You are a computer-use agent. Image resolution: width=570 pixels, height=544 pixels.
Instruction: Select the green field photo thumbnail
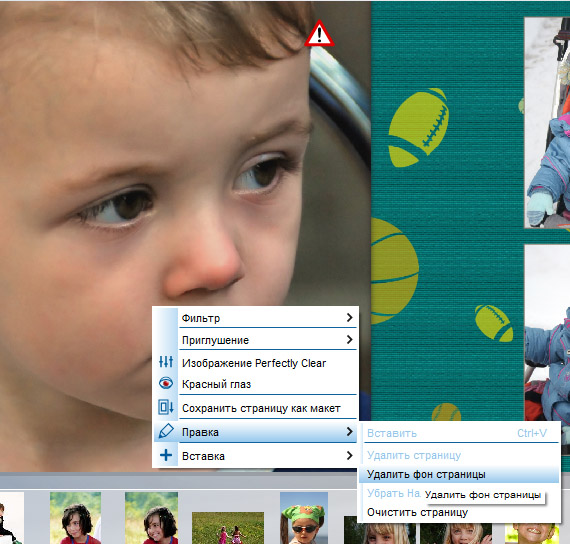click(x=228, y=528)
